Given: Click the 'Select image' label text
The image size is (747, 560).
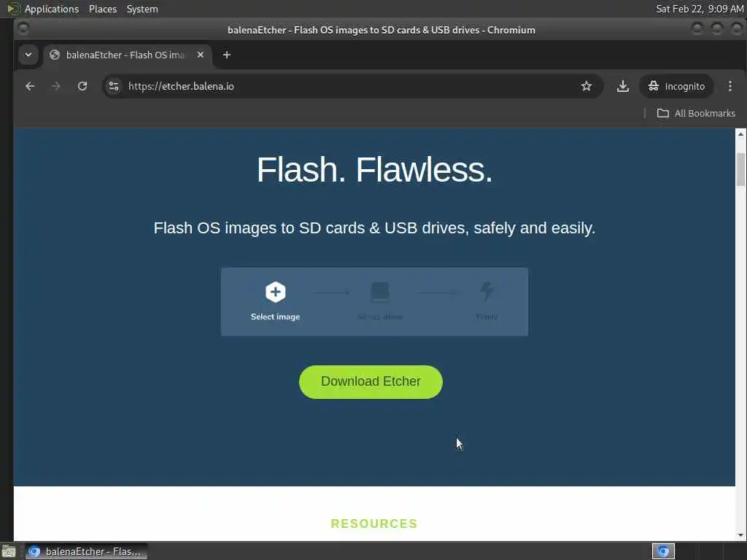Looking at the screenshot, I should coord(275,316).
